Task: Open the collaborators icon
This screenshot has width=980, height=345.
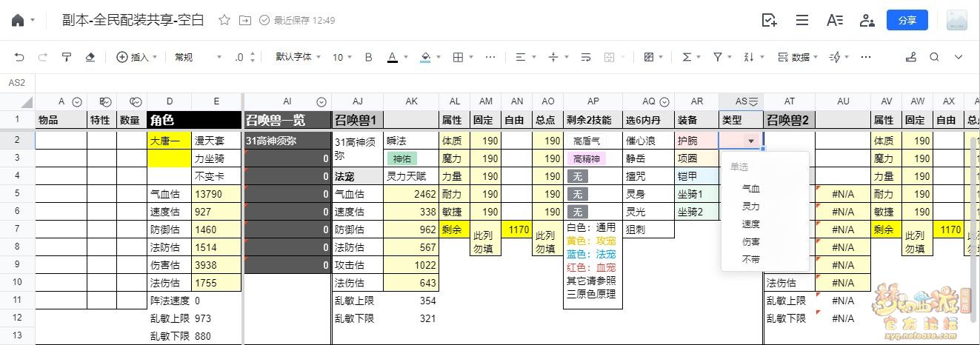Action: pos(867,20)
